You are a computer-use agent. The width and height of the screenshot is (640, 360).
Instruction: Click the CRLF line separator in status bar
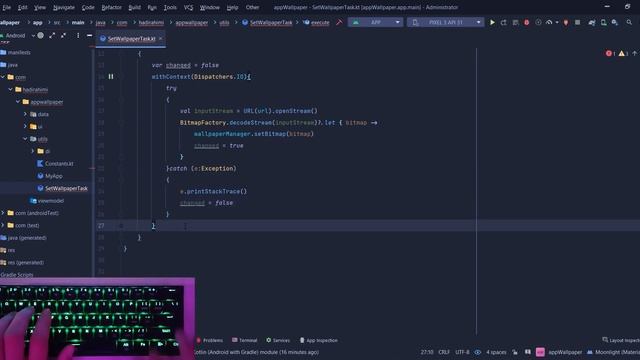pos(444,352)
